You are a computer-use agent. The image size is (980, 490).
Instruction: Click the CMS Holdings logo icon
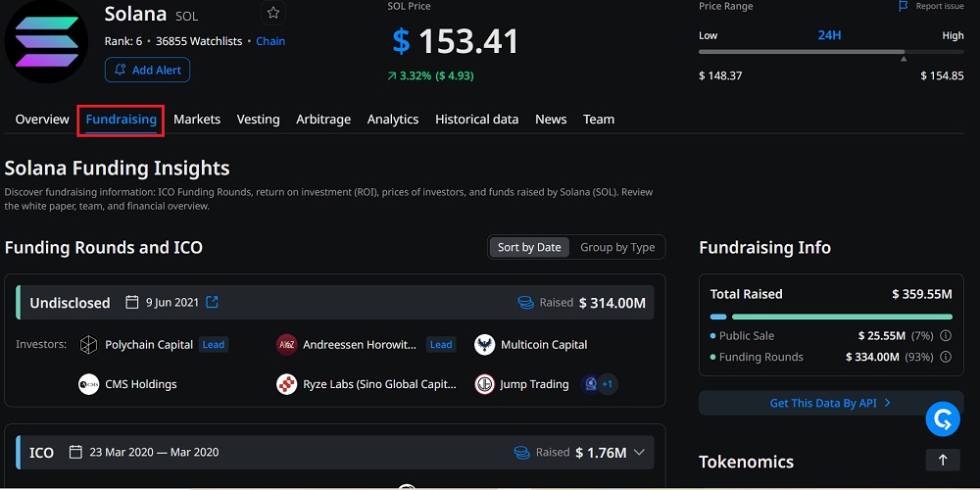point(88,384)
